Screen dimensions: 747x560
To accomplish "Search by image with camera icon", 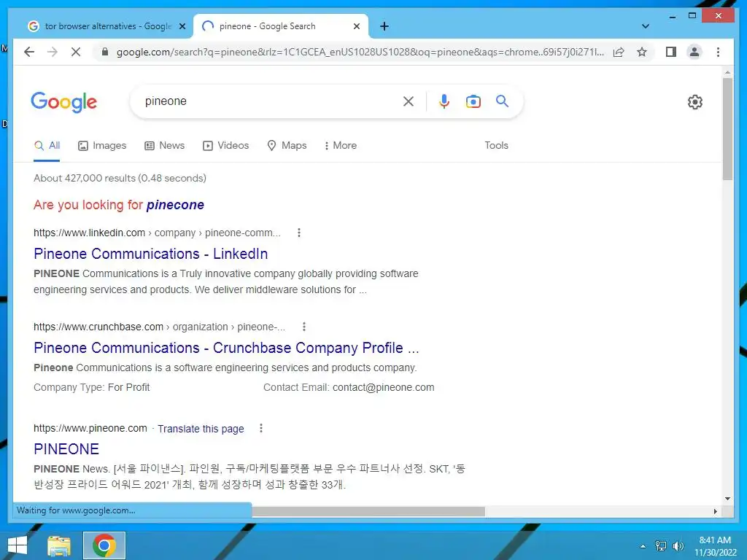I will 473,101.
